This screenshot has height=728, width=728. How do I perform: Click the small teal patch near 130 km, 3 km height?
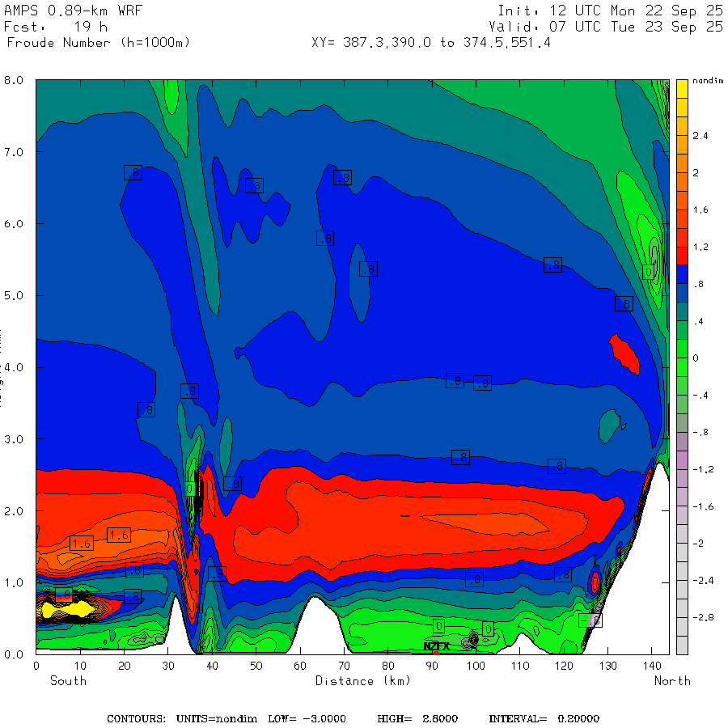[610, 425]
